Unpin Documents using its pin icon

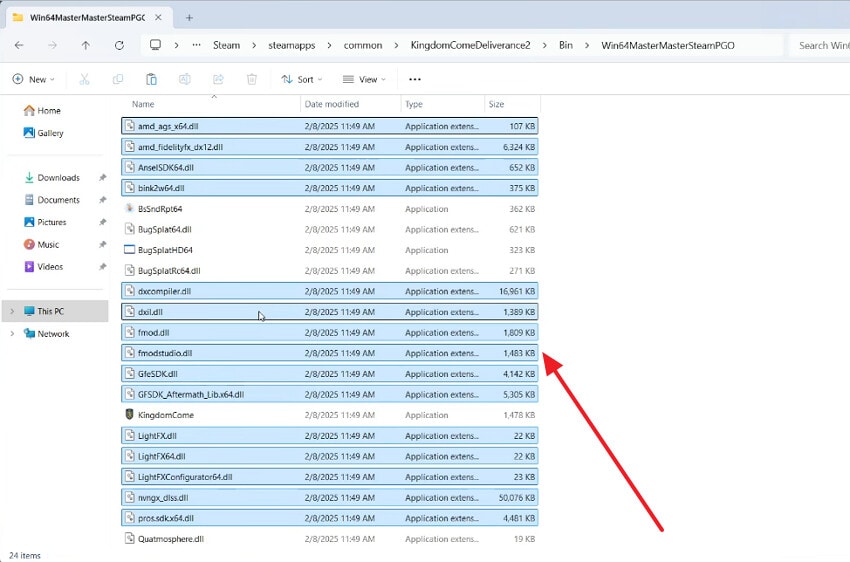coord(102,200)
